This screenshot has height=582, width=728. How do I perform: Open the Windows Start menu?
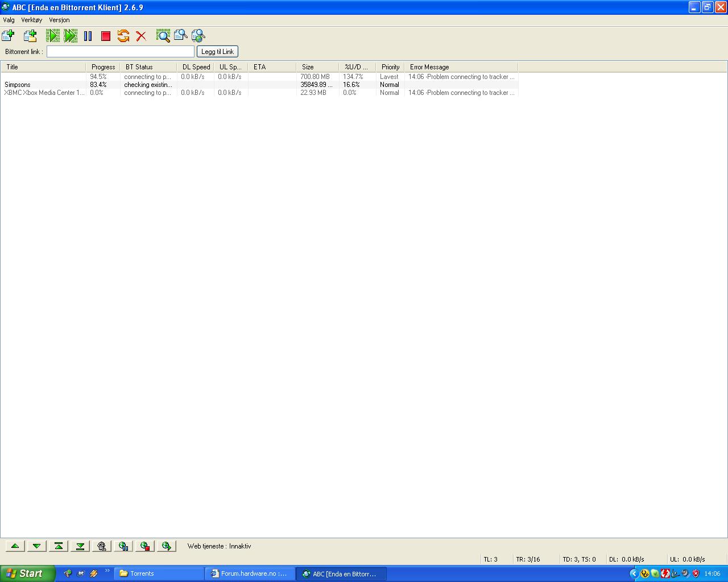27,573
